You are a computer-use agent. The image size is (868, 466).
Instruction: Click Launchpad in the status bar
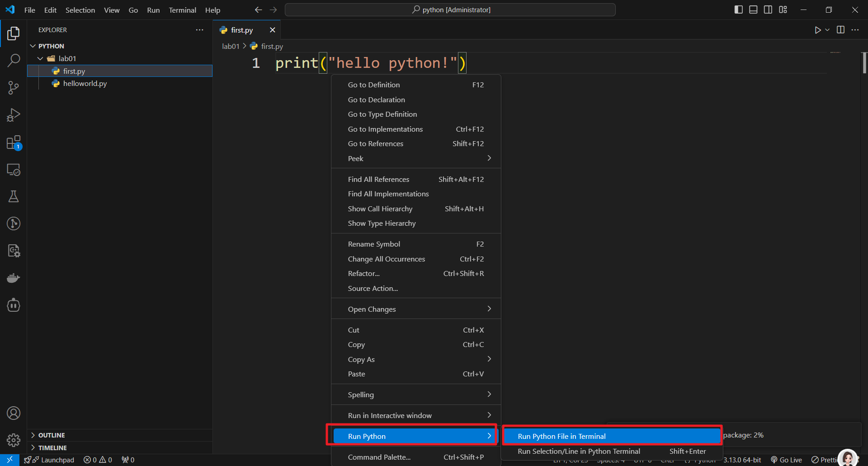[x=49, y=460]
